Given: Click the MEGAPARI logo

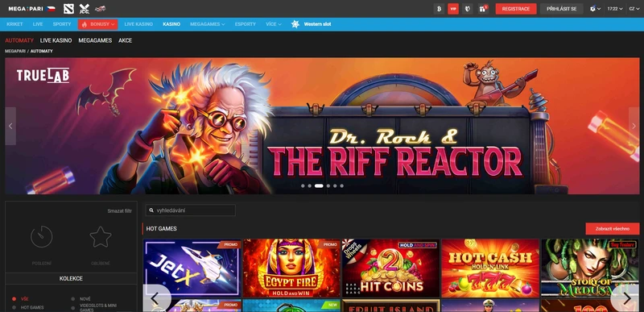Looking at the screenshot, I should click(26, 9).
